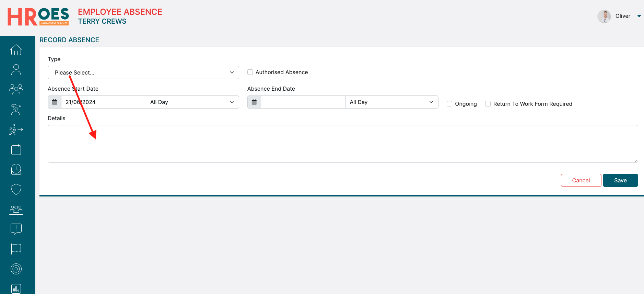Open the flag icon in sidebar
This screenshot has height=294, width=644.
[x=16, y=249]
